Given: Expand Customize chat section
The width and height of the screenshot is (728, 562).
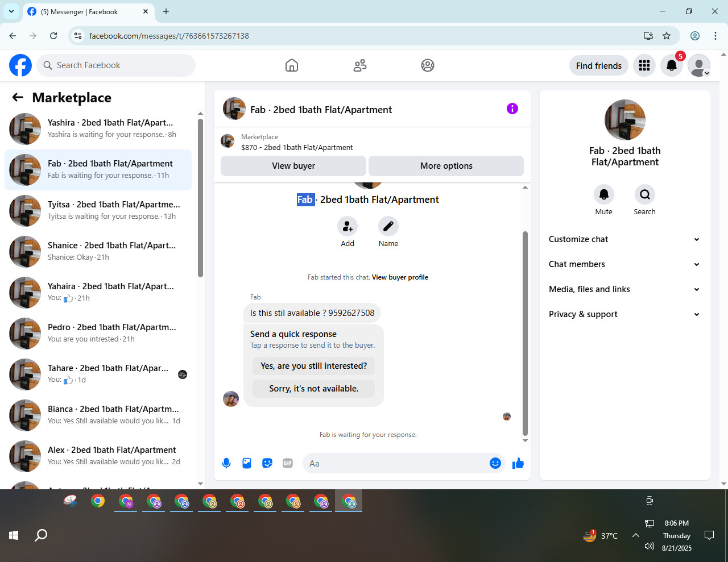Looking at the screenshot, I should click(x=624, y=239).
